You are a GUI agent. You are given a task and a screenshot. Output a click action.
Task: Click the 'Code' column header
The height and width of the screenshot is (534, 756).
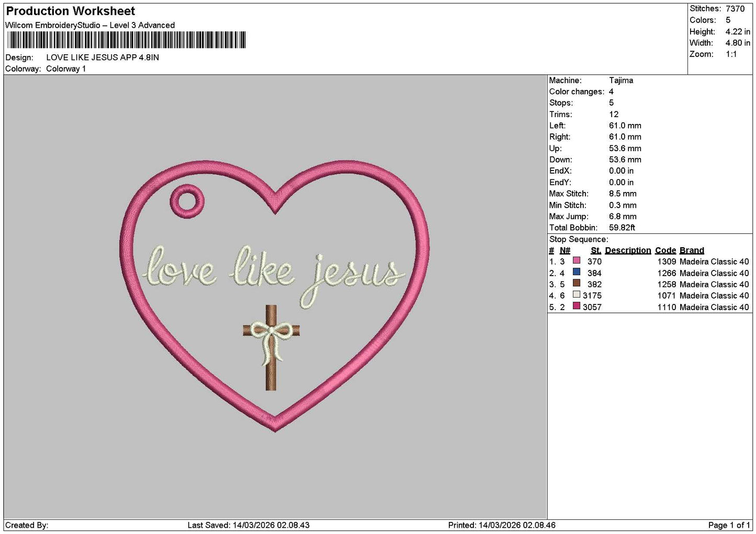(x=665, y=251)
